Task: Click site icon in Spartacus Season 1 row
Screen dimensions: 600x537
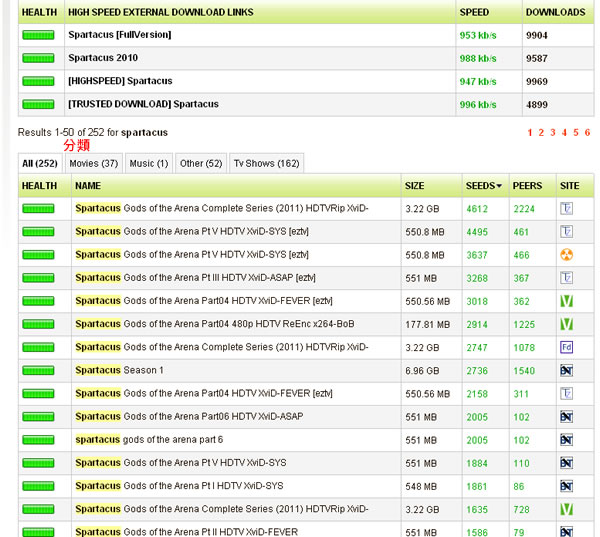Action: [x=567, y=370]
